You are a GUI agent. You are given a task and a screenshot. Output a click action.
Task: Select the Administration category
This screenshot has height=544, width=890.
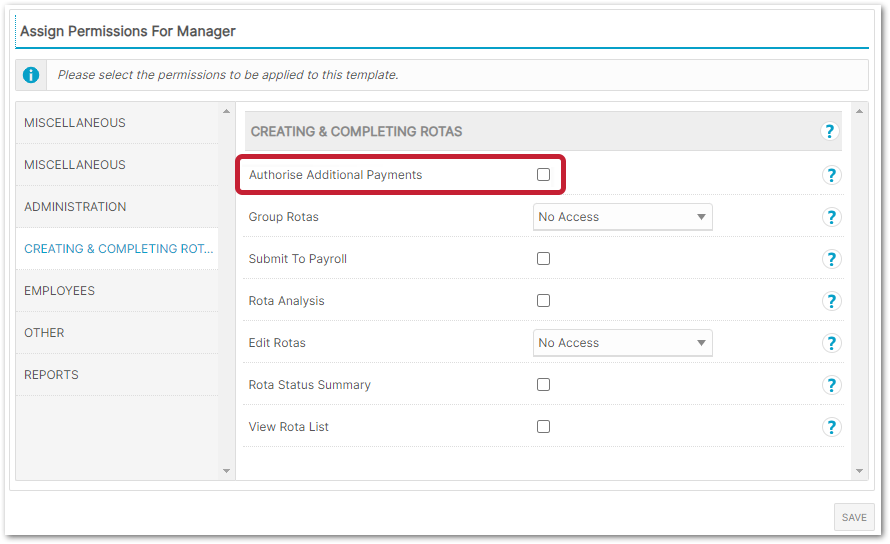(x=75, y=207)
